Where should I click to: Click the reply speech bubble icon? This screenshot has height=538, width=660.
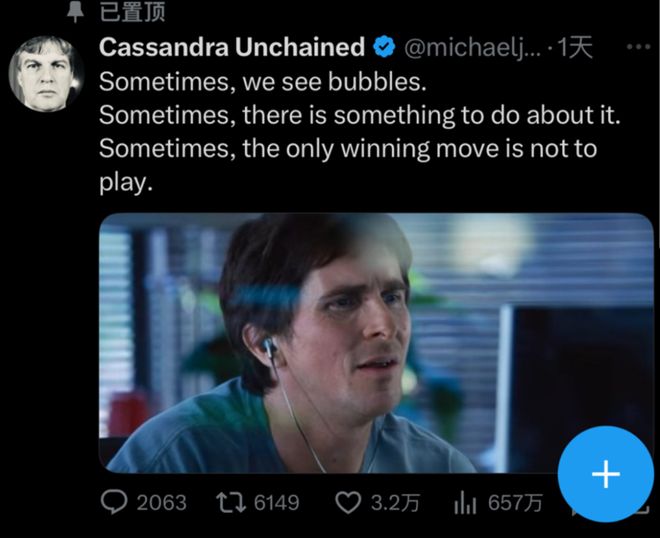(115, 502)
